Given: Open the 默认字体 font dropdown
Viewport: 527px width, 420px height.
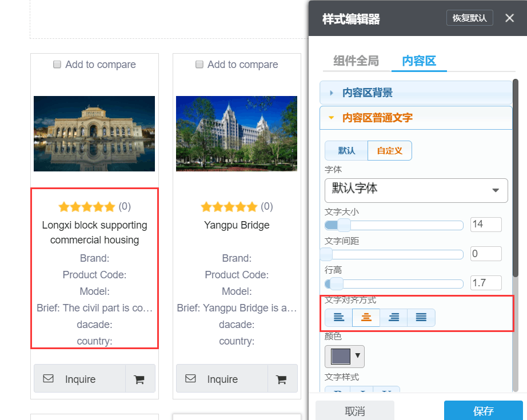Looking at the screenshot, I should point(416,190).
